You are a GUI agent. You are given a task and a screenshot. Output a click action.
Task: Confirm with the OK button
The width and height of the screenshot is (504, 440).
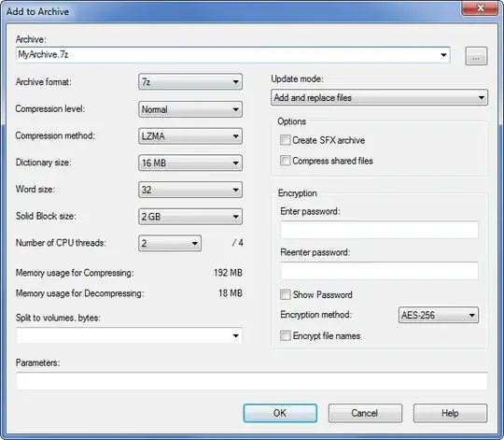pyautogui.click(x=280, y=413)
